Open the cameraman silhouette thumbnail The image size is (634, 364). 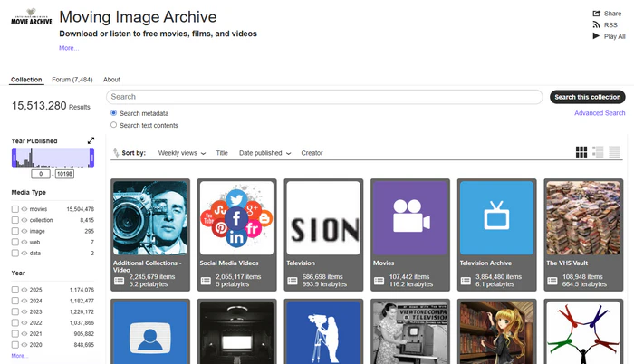point(323,332)
